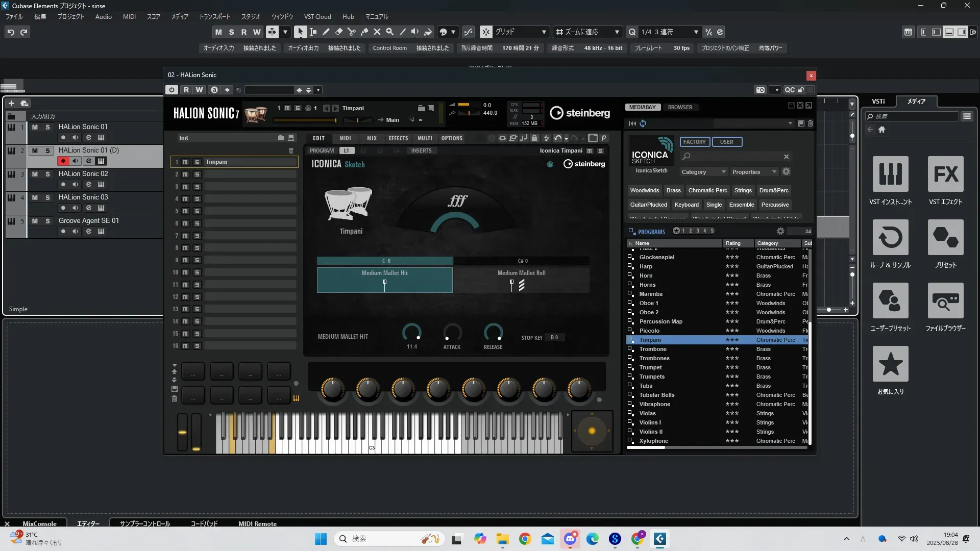This screenshot has width=980, height=551.
Task: Open VST Instruments media tile
Action: point(890,174)
